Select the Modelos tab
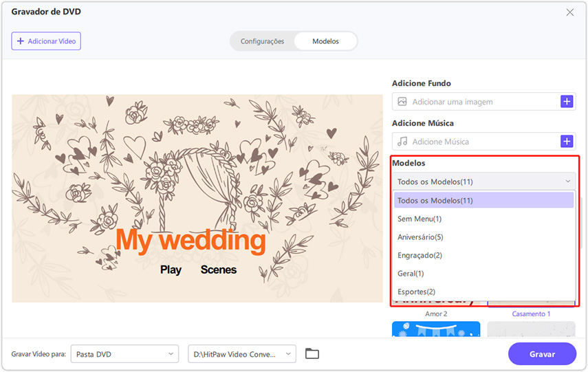This screenshot has width=588, height=372. click(x=325, y=41)
